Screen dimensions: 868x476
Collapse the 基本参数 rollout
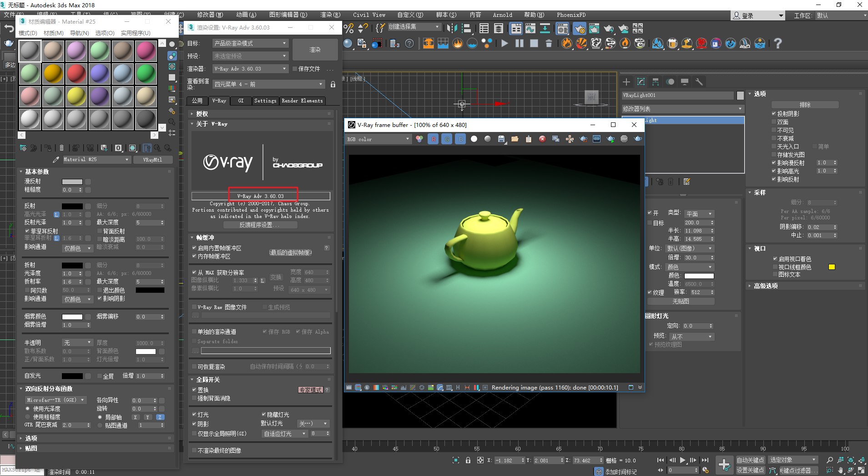click(x=36, y=172)
